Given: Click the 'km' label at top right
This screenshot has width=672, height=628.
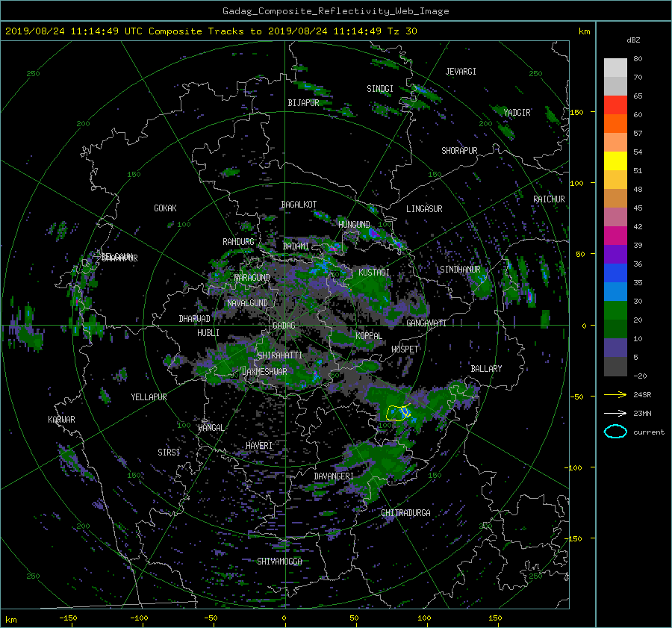Looking at the screenshot, I should [584, 31].
